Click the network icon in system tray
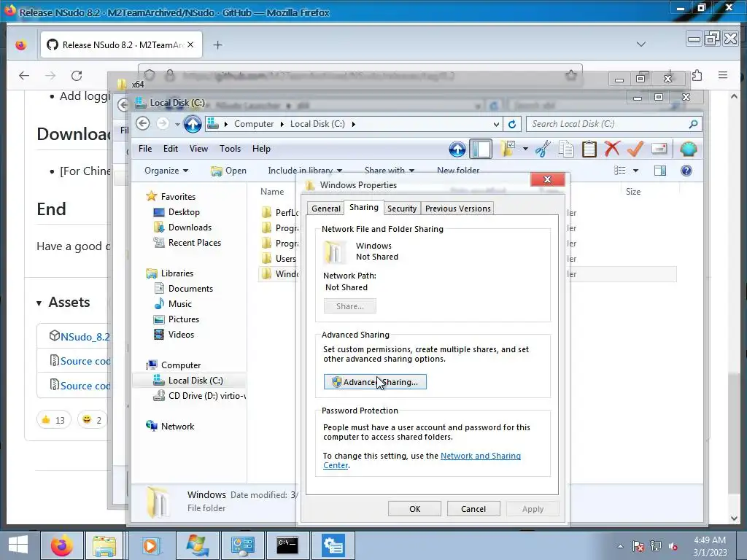The image size is (747, 560). click(656, 546)
